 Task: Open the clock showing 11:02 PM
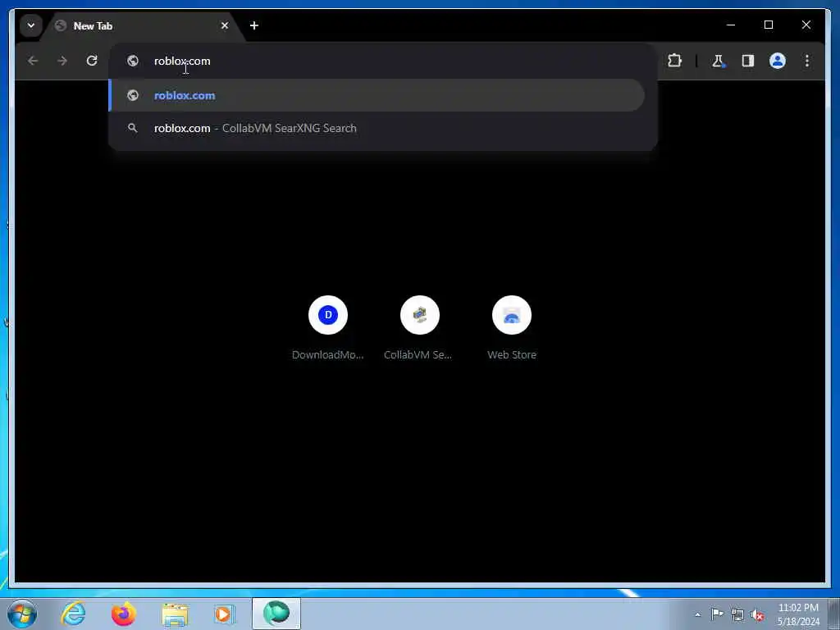point(798,614)
